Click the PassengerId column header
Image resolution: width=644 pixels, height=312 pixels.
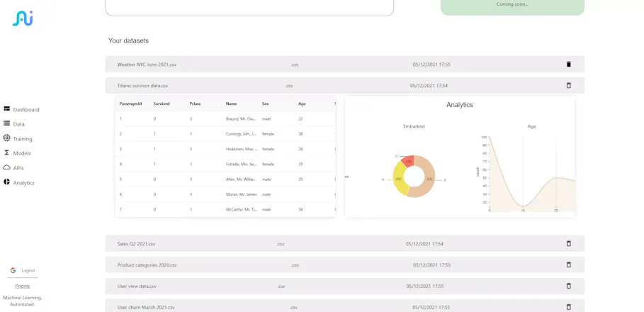130,104
